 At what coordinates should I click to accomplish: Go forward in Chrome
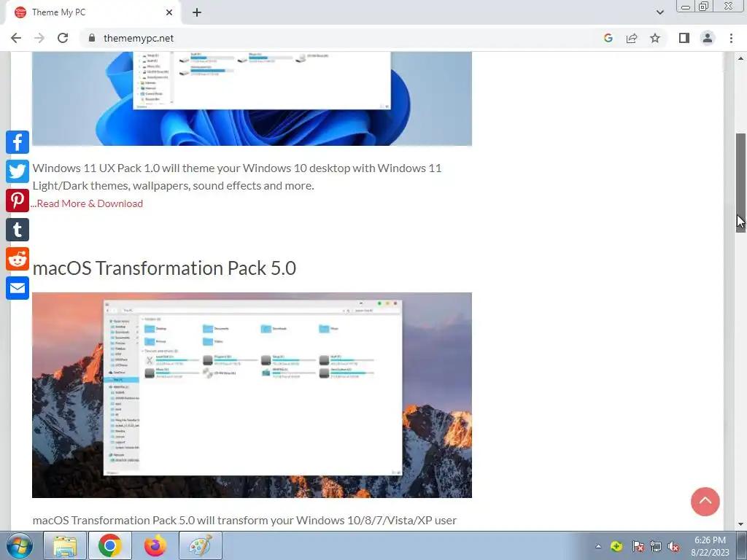pos(39,38)
